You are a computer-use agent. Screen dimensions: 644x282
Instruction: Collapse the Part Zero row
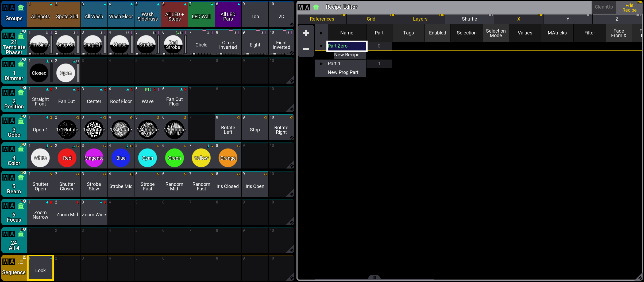(321, 46)
